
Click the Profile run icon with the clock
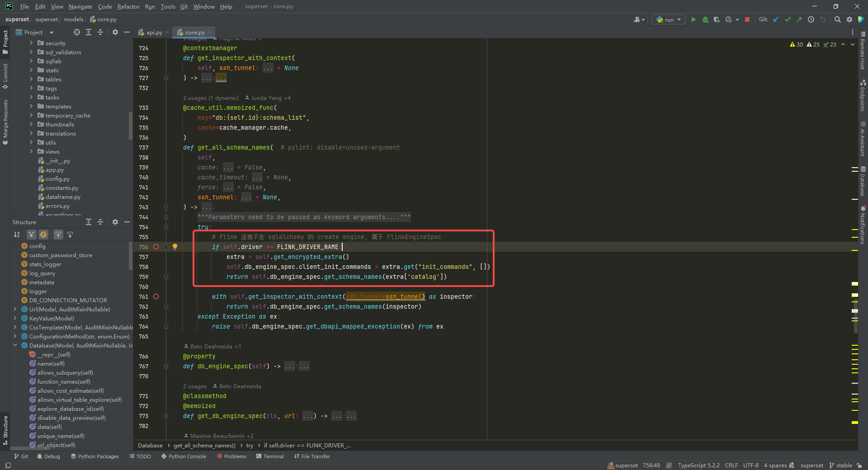tap(728, 19)
